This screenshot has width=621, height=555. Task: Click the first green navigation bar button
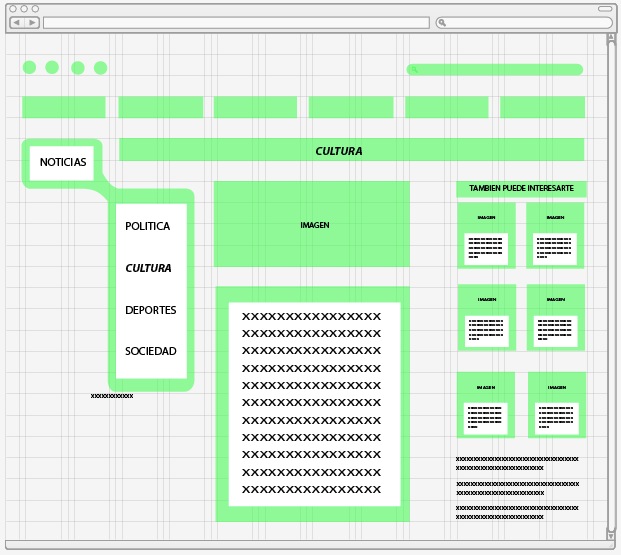coord(64,107)
